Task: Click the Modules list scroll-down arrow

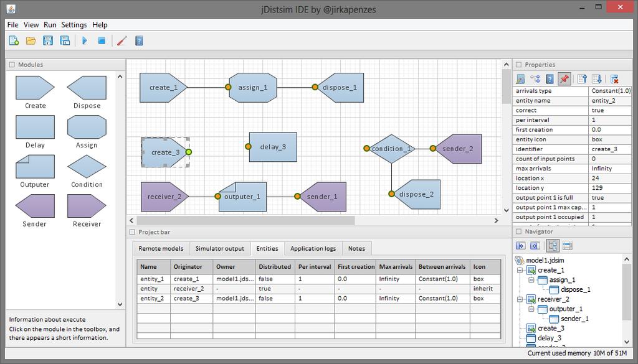Action: pyautogui.click(x=120, y=304)
